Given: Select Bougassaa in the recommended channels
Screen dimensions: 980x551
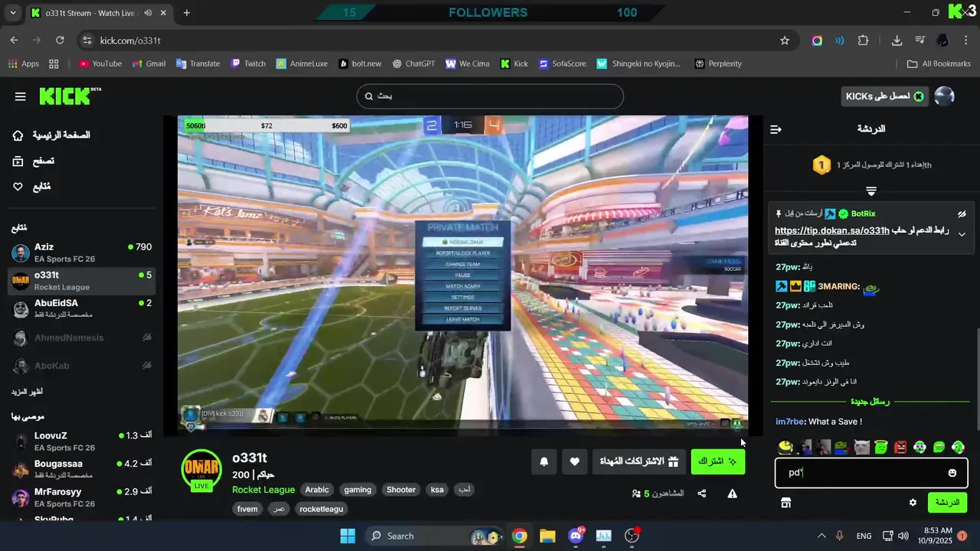Looking at the screenshot, I should [82, 469].
